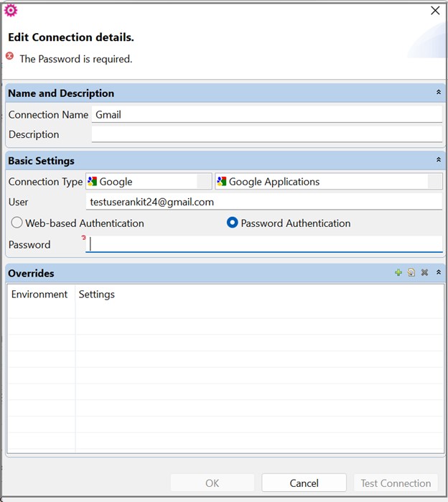This screenshot has width=448, height=502.
Task: Focus the Password input field
Action: 264,245
